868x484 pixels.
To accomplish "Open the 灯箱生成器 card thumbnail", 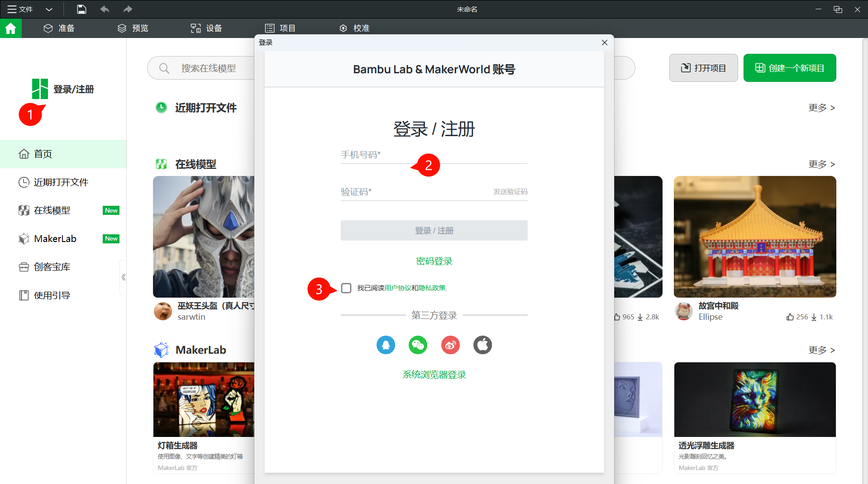I will pos(204,399).
